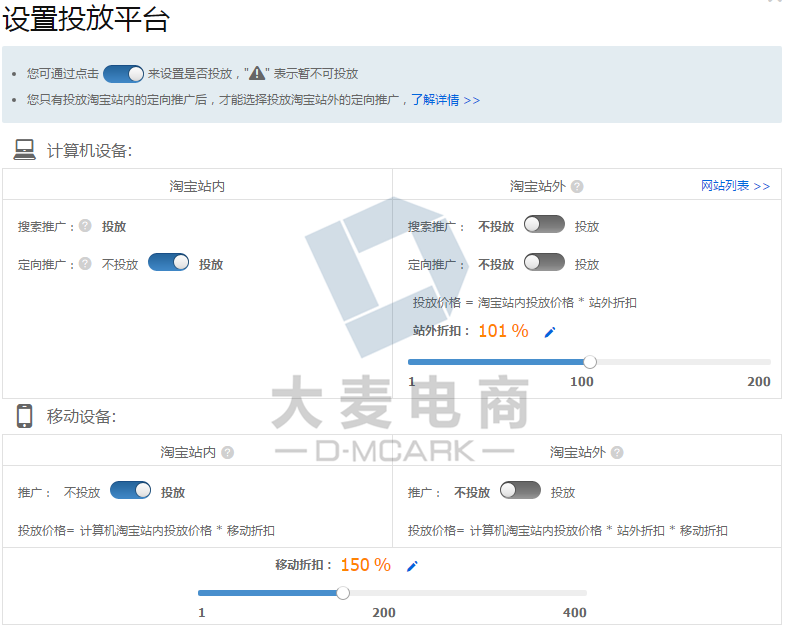Click pencil edit icon next to 移动折扣 150%
This screenshot has width=798, height=638.
pos(412,566)
